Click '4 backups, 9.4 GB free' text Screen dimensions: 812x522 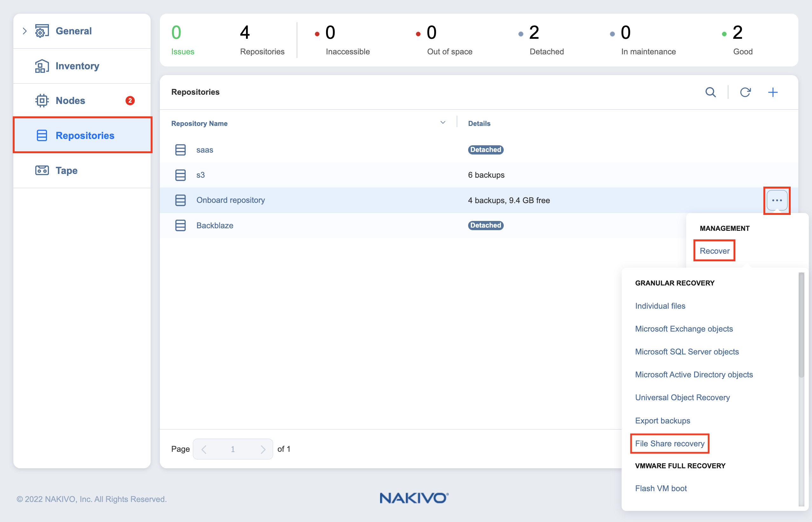click(509, 200)
